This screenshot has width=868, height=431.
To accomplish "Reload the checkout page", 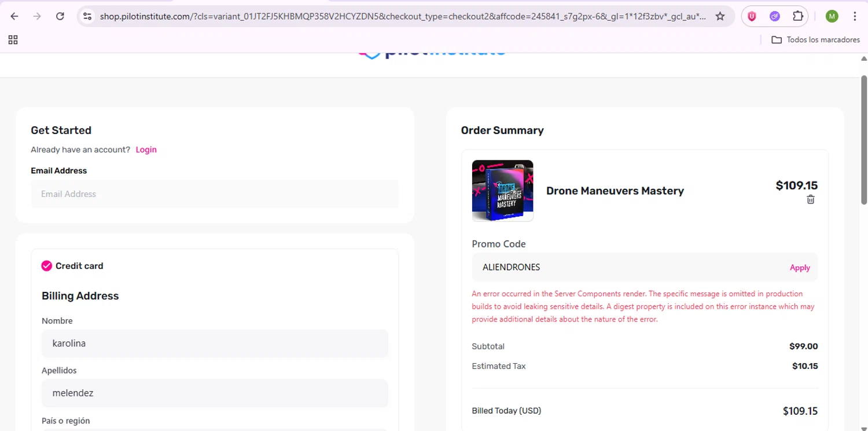I will [x=60, y=16].
